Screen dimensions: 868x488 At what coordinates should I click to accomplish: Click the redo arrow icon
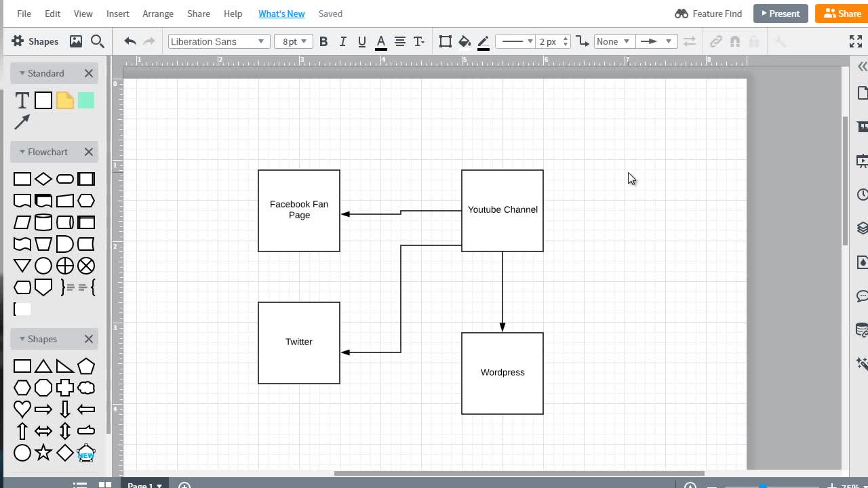tap(149, 41)
